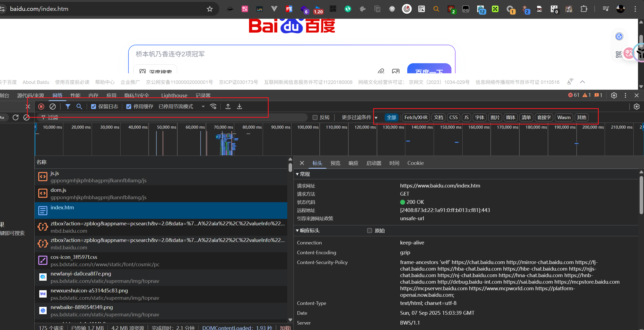Clear the network log
Viewport: 644px width, 330px height.
coord(53,107)
